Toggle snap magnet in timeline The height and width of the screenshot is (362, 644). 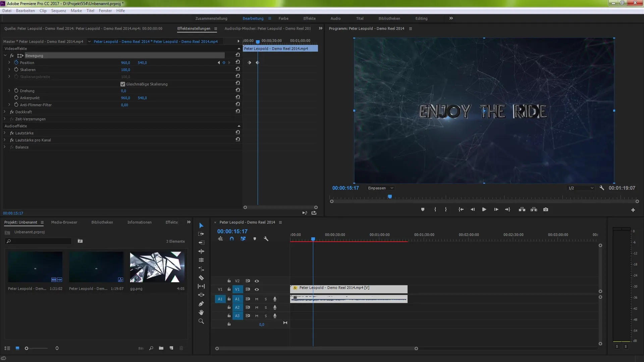click(232, 239)
